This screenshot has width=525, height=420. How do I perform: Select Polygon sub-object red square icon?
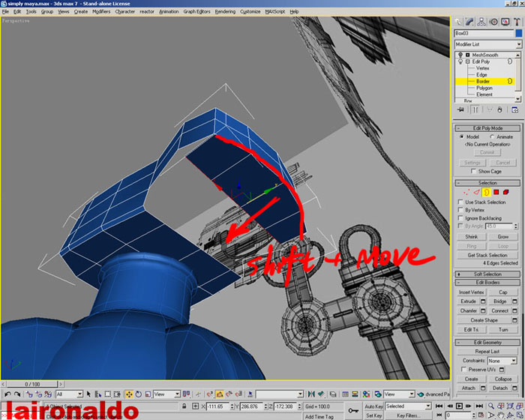tap(496, 192)
